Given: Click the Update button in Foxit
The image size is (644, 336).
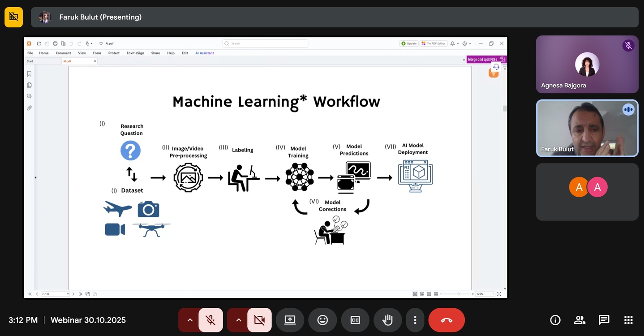Looking at the screenshot, I should click(409, 43).
